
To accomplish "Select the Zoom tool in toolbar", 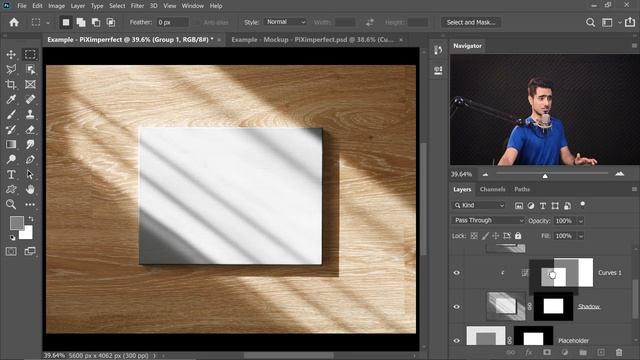I will click(x=11, y=204).
